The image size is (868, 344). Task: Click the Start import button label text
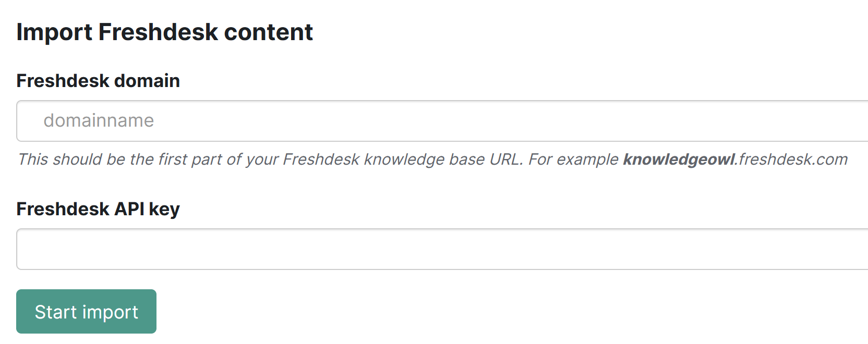(86, 311)
